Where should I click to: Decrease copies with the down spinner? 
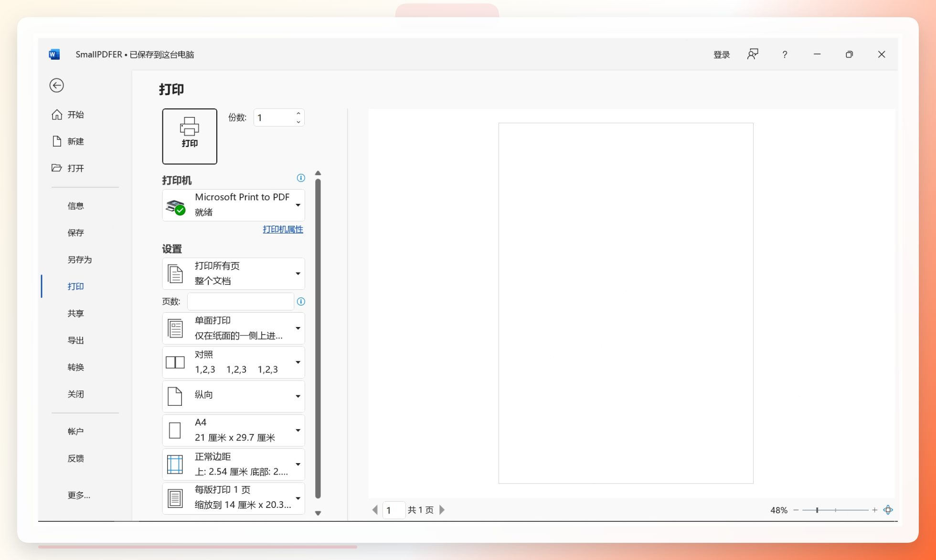tap(298, 122)
